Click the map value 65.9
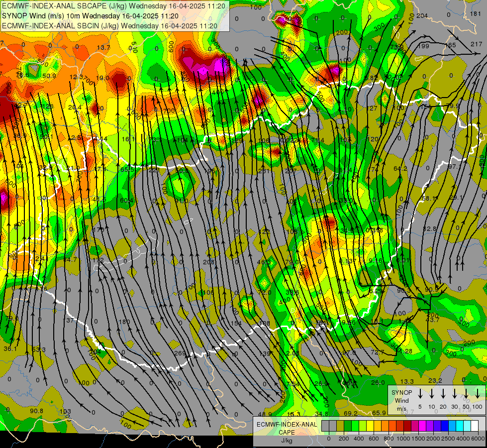 [379, 413]
